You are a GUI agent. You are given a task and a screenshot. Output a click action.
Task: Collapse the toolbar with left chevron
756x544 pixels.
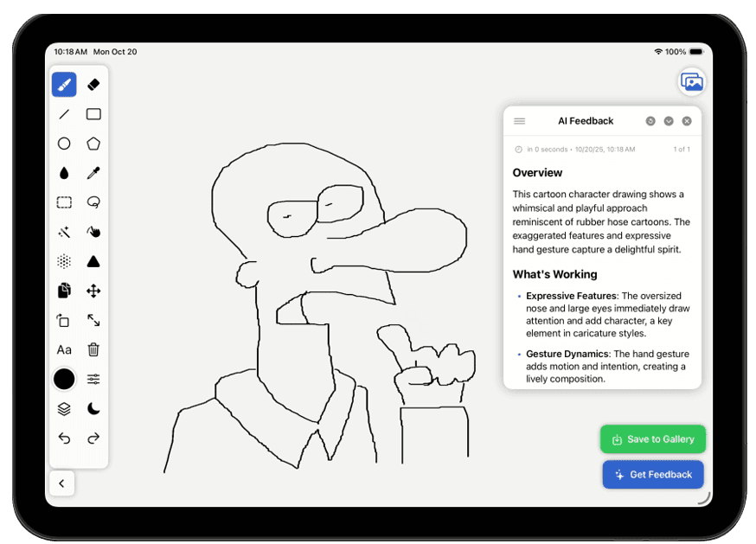pos(61,483)
